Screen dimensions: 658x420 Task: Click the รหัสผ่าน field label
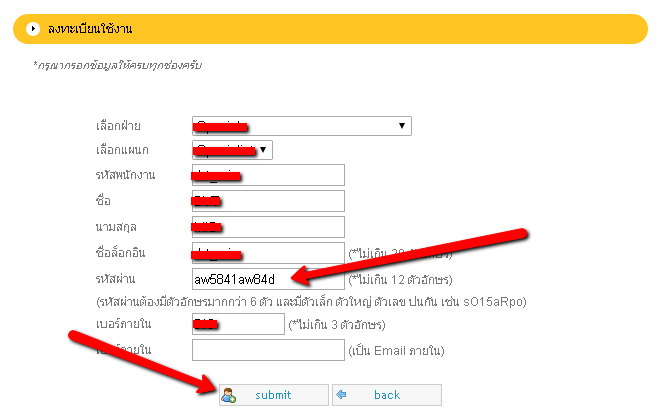116,278
